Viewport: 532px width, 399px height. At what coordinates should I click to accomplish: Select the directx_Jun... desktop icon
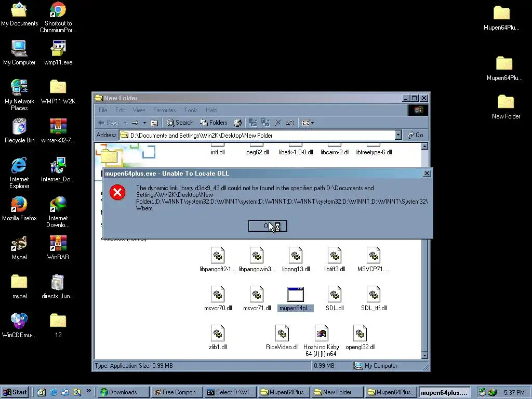coord(58,287)
